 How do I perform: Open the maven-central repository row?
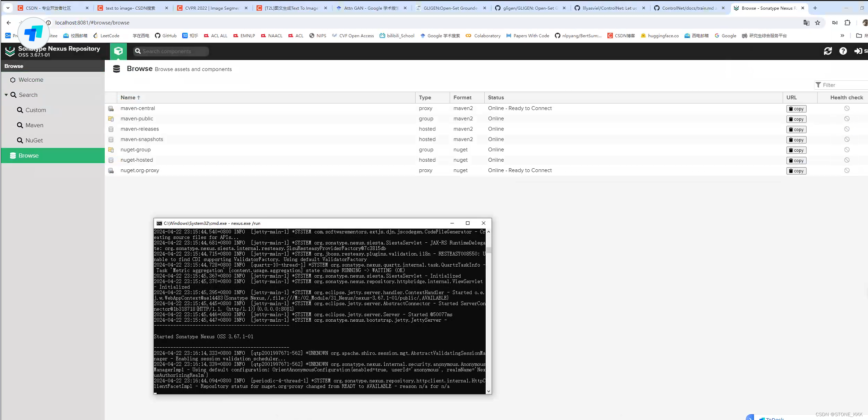pos(486,108)
